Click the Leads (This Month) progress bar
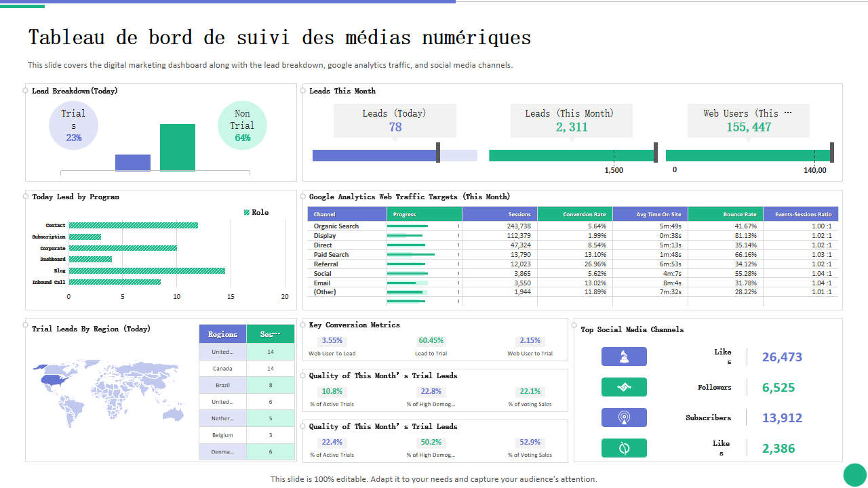This screenshot has width=868, height=488. coord(573,155)
